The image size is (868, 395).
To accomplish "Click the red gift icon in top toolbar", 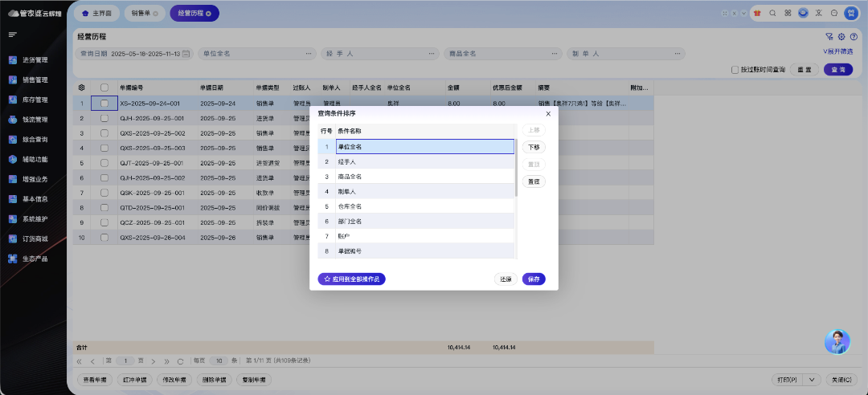I will pyautogui.click(x=757, y=13).
